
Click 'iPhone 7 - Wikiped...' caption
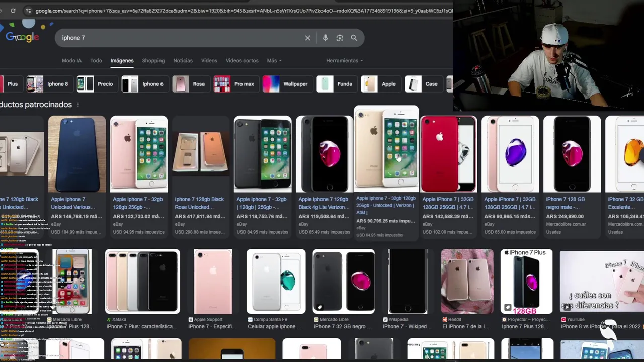[x=407, y=326]
